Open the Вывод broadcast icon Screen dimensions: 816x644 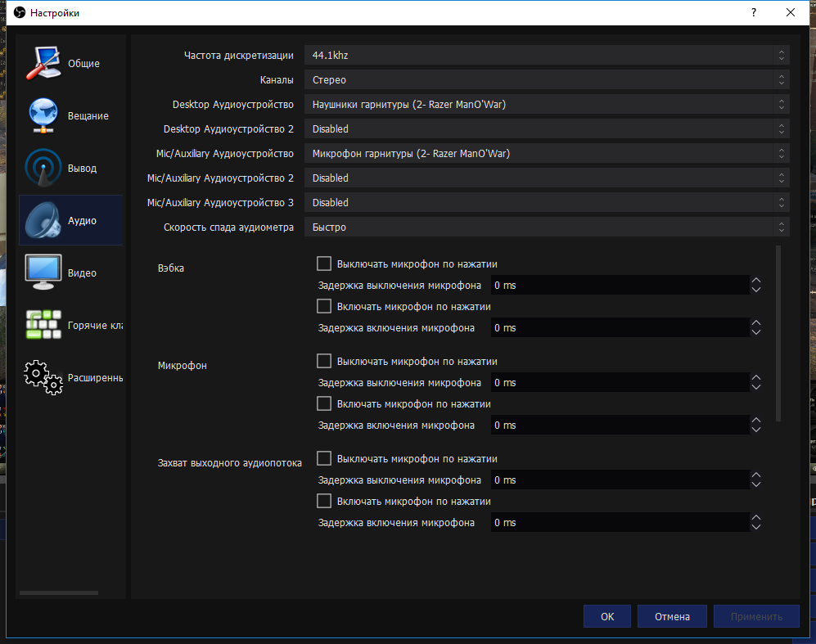43,169
